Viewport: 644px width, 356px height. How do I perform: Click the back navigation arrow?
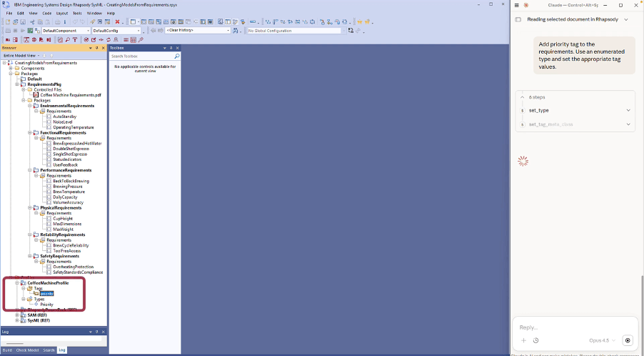pyautogui.click(x=154, y=31)
